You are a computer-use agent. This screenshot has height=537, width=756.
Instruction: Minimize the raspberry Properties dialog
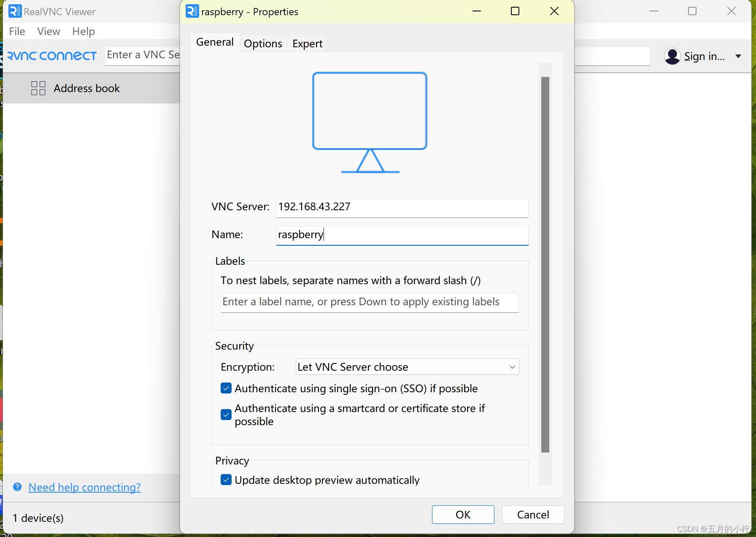pos(477,11)
